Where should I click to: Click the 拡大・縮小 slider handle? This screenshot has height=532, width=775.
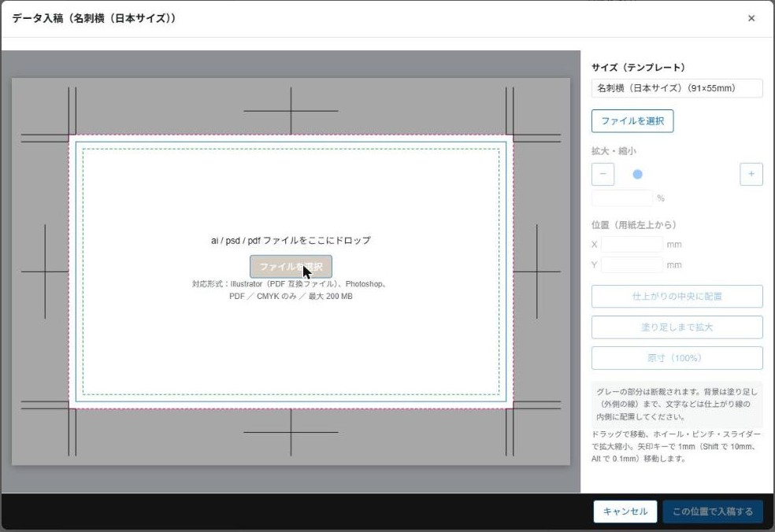pos(638,175)
